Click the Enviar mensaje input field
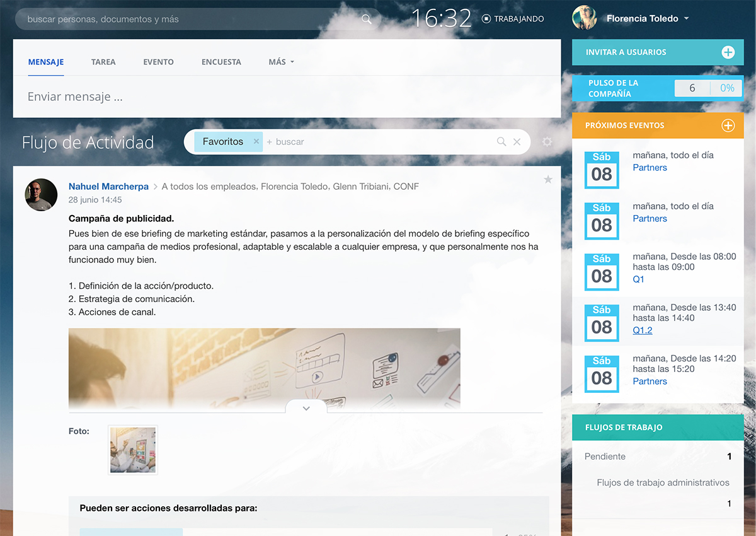The width and height of the screenshot is (756, 536). (x=287, y=97)
